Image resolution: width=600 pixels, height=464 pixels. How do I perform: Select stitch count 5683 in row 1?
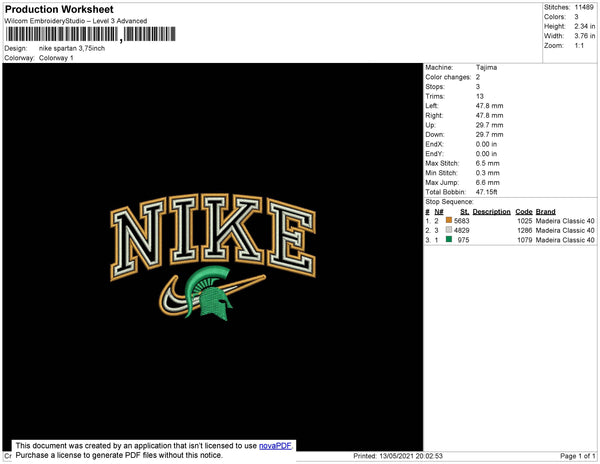click(461, 221)
